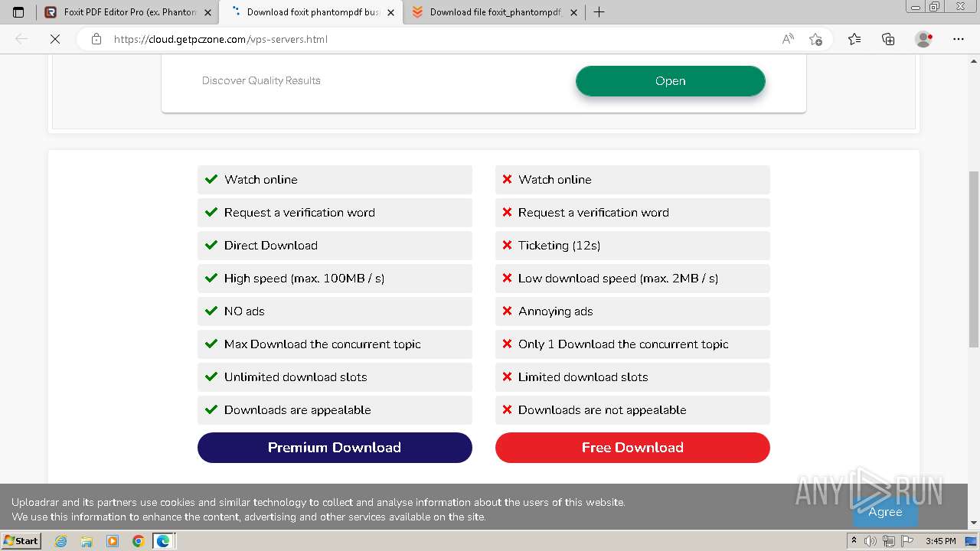980x551 pixels.
Task: Open the browser profile icon
Action: point(924,39)
